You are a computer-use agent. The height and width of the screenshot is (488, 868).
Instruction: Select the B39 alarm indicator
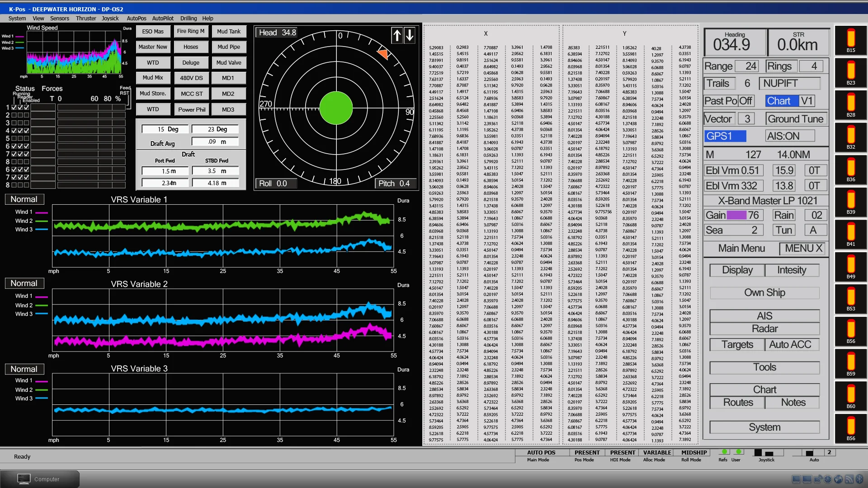pyautogui.click(x=851, y=202)
